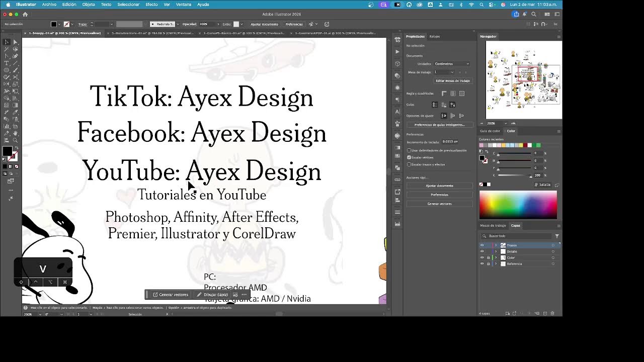This screenshot has width=644, height=362.
Task: Enable Usar delimitadores de previsualización
Action: point(409,150)
